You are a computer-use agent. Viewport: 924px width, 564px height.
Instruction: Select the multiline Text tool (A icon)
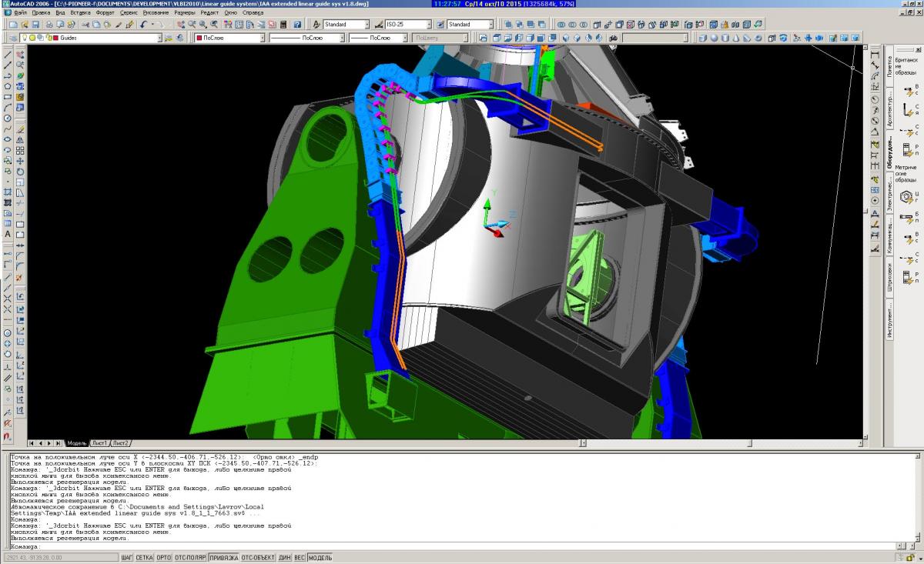(x=8, y=234)
